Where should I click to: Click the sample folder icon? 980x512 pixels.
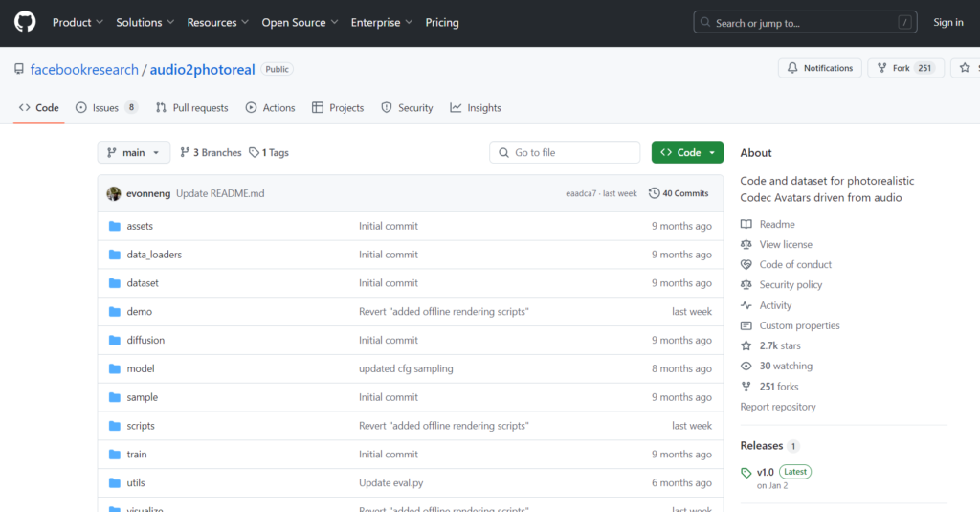(x=115, y=397)
